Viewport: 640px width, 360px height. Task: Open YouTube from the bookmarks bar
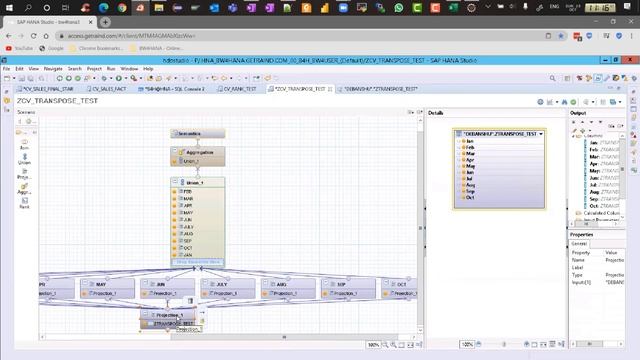(x=19, y=48)
